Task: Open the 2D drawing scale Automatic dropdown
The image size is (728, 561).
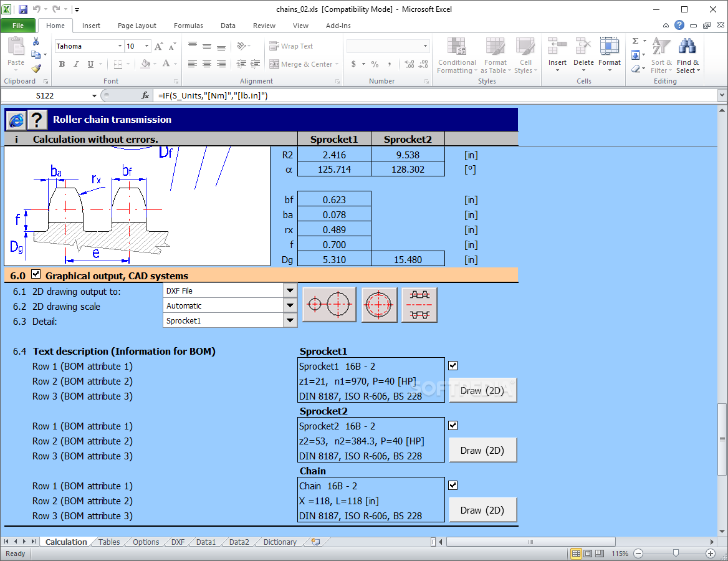Action: click(x=290, y=305)
